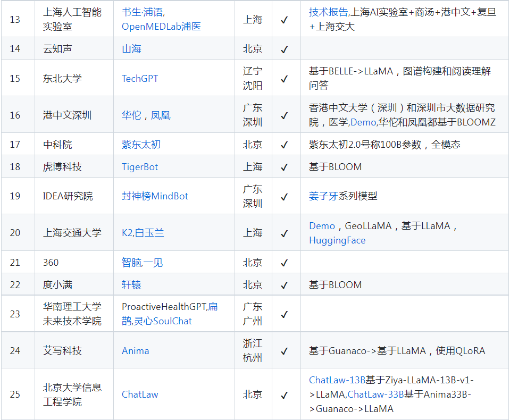The width and height of the screenshot is (510, 420).
Task: Click the checkmark in the 360 row
Action: tap(285, 263)
